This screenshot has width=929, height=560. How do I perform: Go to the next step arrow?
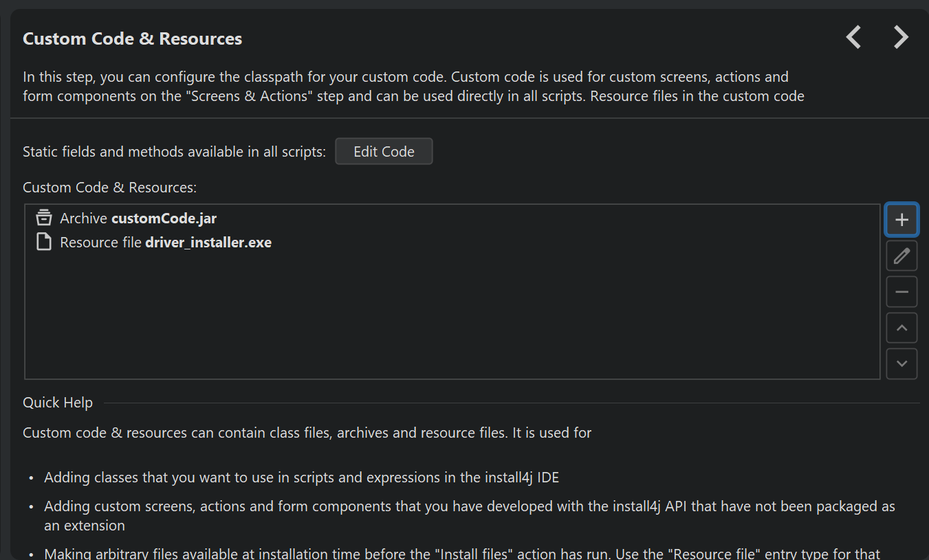901,37
